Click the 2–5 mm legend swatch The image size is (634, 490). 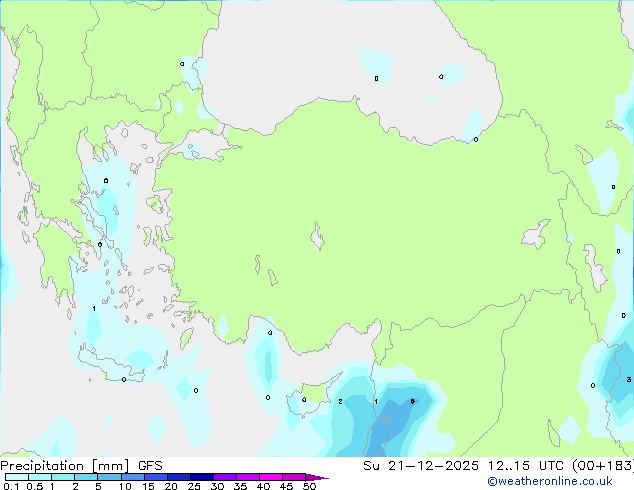point(86,477)
